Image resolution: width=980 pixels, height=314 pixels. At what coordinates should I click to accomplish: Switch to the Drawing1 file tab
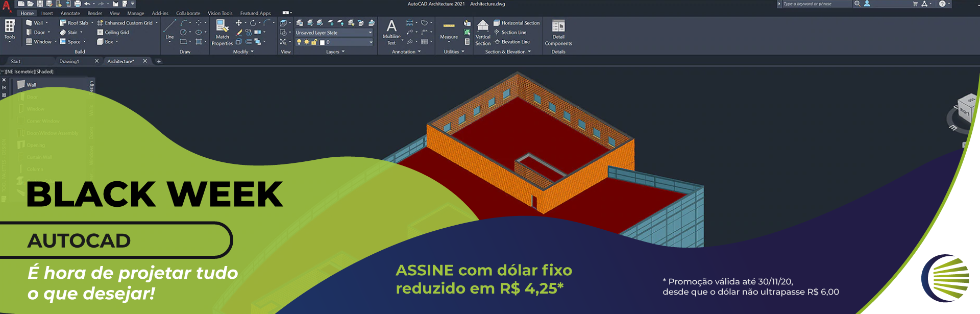point(69,61)
